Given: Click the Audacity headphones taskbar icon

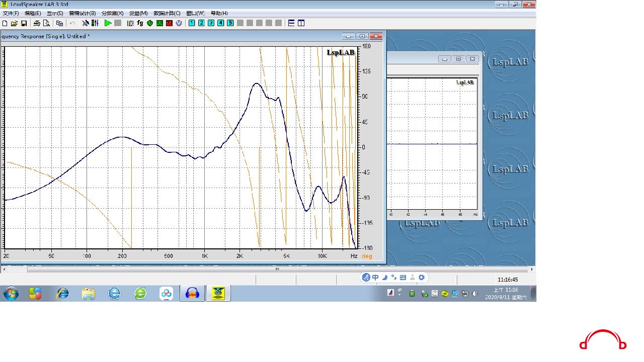Looking at the screenshot, I should [x=193, y=293].
